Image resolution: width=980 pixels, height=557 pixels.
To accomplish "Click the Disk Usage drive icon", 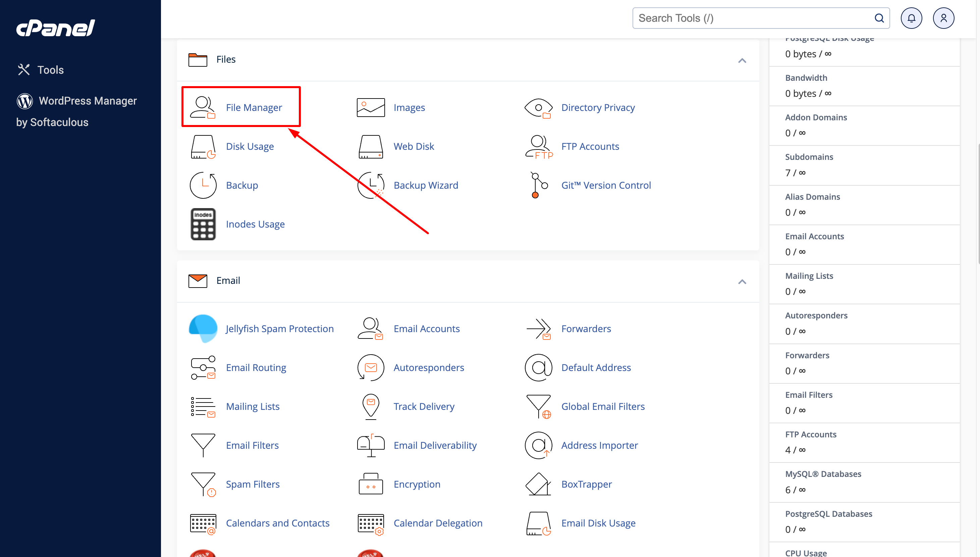I will pyautogui.click(x=203, y=146).
